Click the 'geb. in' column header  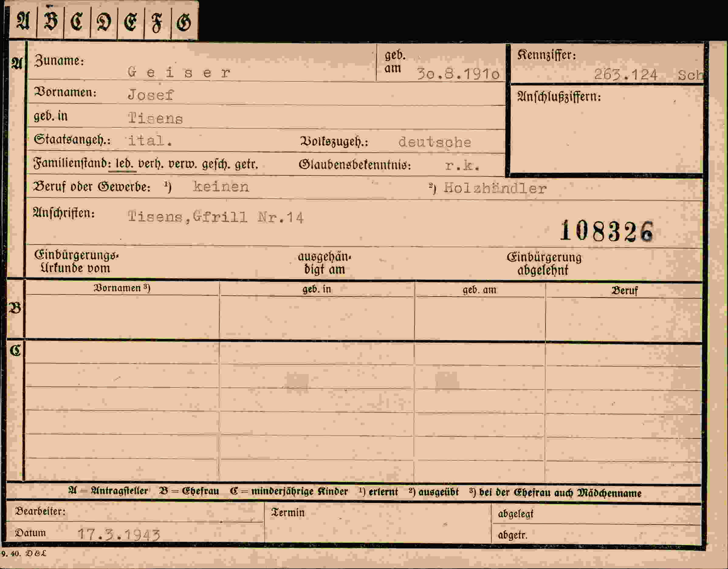(x=317, y=289)
